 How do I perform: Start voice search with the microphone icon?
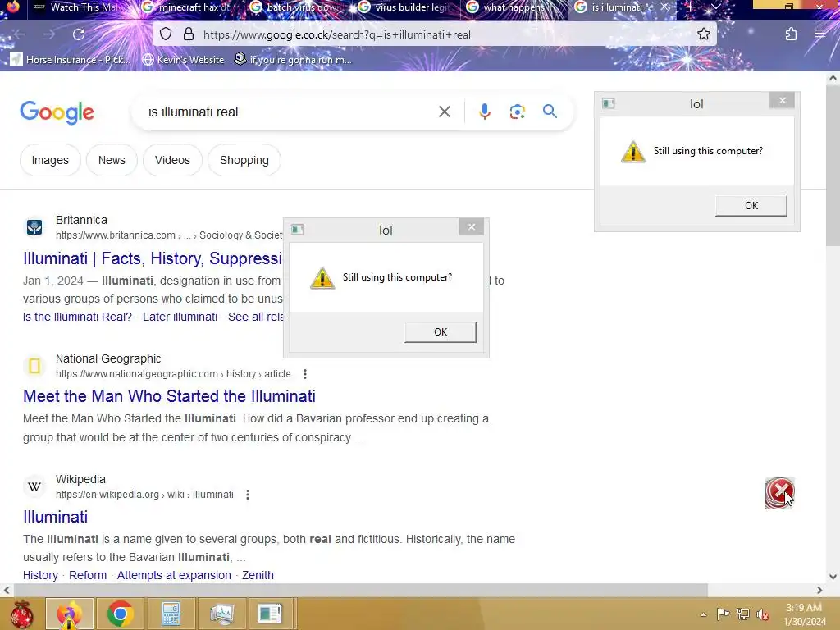(484, 112)
